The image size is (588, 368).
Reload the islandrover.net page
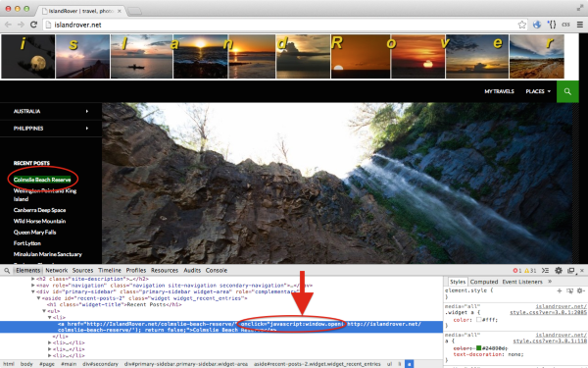(33, 25)
